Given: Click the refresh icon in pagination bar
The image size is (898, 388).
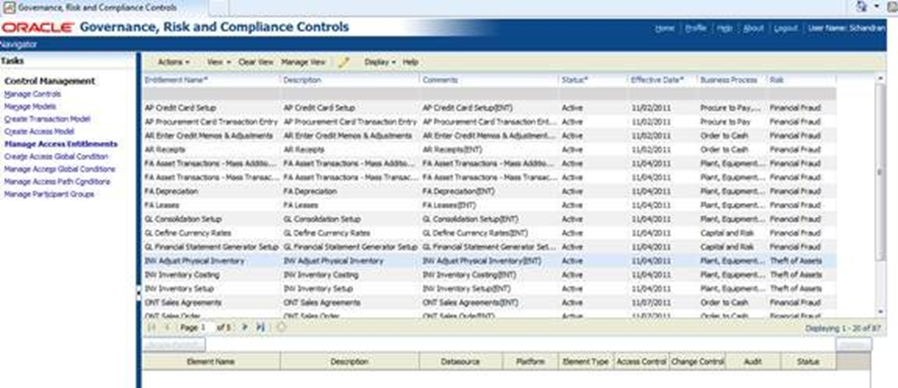Looking at the screenshot, I should coord(281,327).
